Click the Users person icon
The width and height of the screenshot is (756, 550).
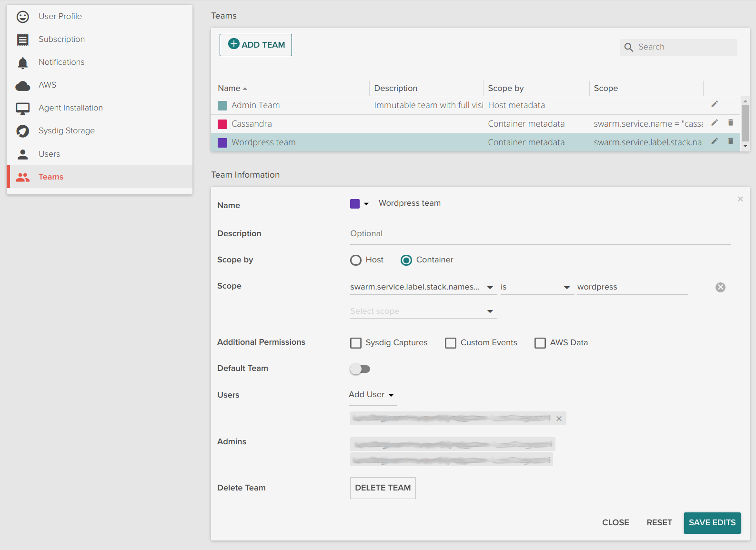(23, 154)
